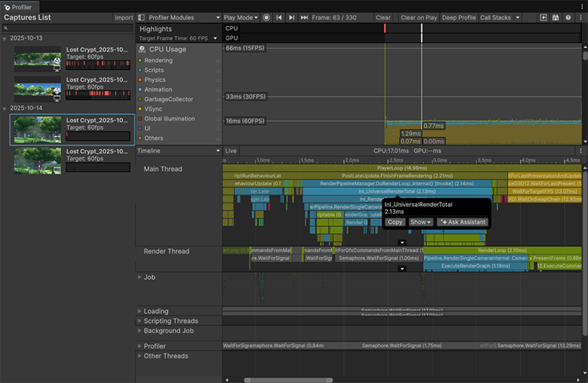Select the highlighted capture under 2025-10-14
588x383 pixels.
(x=72, y=130)
